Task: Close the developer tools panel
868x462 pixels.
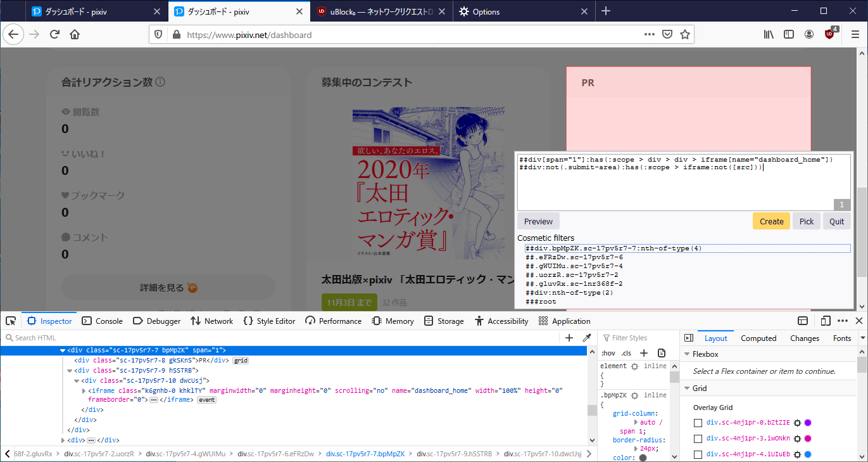Action: 859,321
